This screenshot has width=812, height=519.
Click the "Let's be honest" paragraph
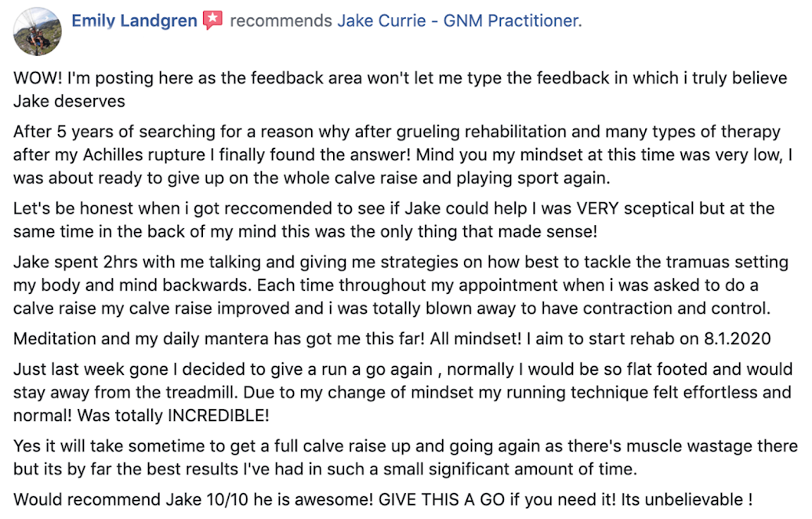(x=394, y=220)
